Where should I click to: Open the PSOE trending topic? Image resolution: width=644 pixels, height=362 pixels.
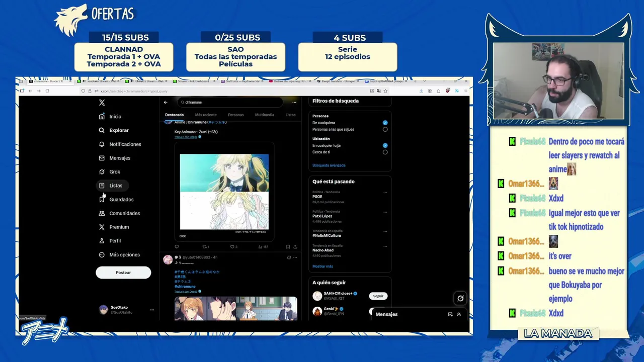click(317, 197)
